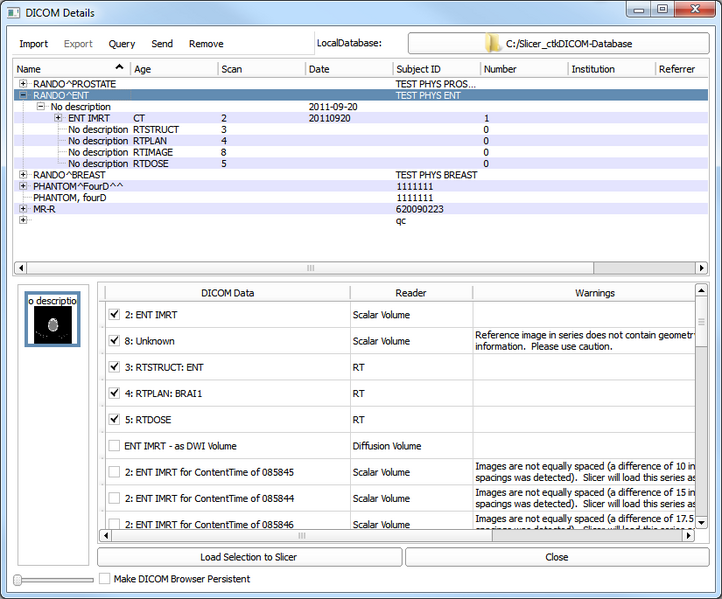Click the Name column sort arrow
Viewport: 722px width, 599px height.
pyautogui.click(x=120, y=68)
